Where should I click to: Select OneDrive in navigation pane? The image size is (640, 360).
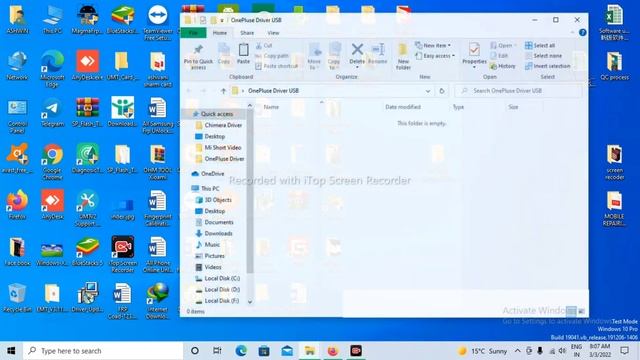click(x=212, y=174)
